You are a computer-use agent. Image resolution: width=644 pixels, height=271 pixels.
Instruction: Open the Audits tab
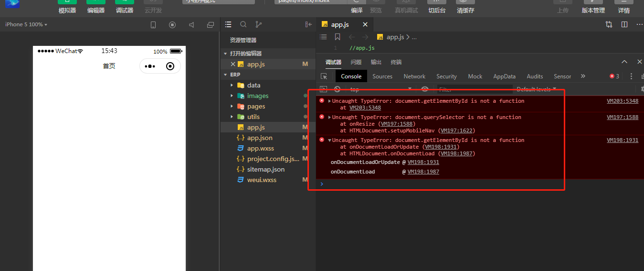[x=535, y=76]
